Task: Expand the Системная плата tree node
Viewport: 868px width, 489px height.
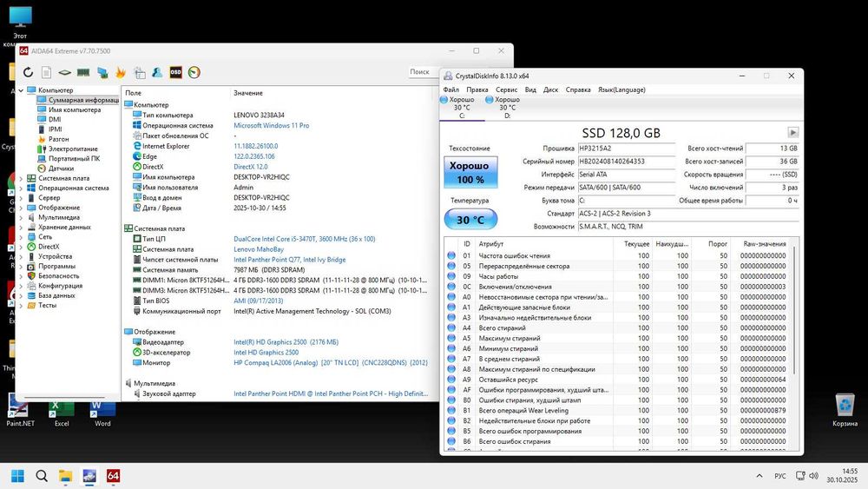Action: point(21,178)
